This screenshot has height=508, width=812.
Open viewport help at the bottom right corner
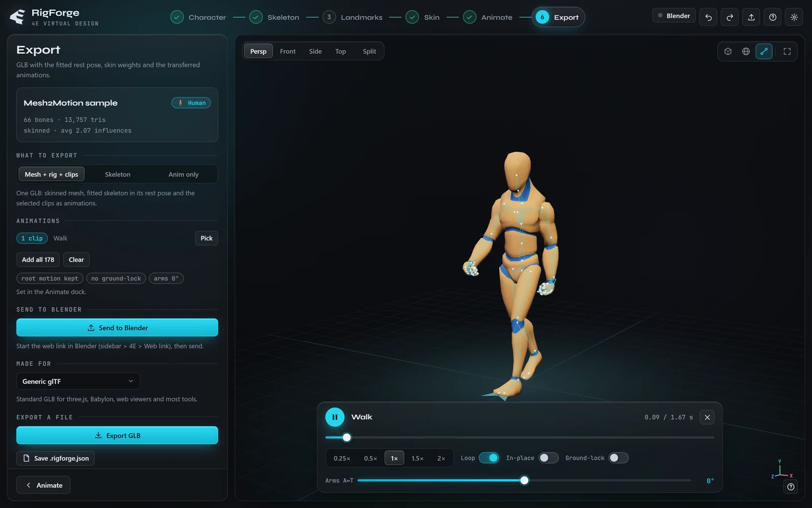(x=791, y=487)
